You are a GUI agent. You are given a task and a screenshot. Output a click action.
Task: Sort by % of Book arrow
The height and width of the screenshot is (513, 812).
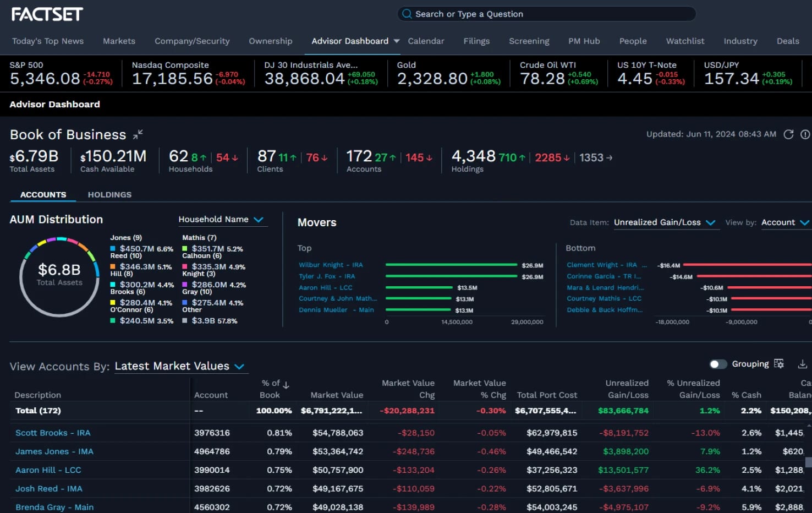[x=286, y=384]
